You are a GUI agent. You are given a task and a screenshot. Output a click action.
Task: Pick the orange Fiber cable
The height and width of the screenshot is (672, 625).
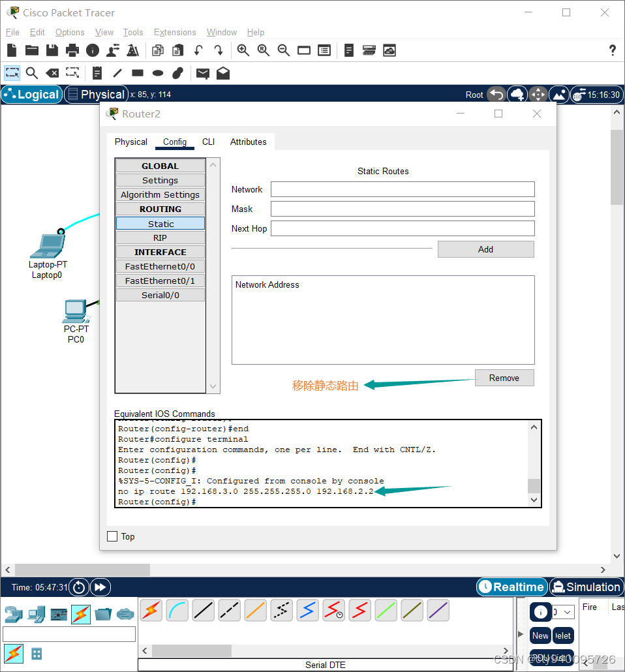[x=256, y=610]
